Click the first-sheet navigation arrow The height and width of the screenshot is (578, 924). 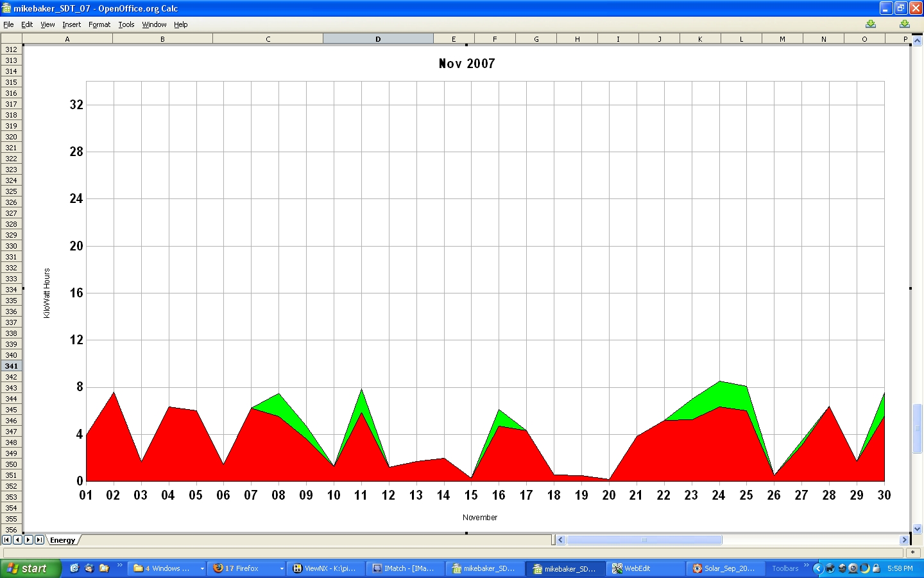coord(6,540)
